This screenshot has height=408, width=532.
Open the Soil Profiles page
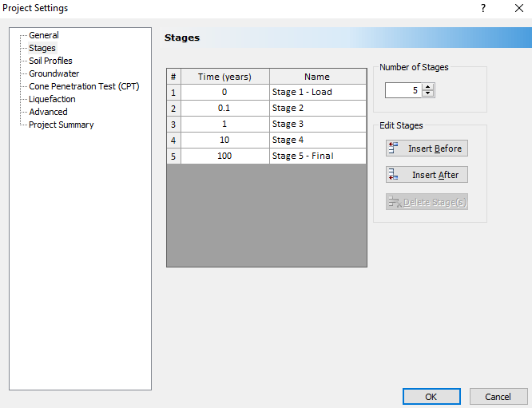pyautogui.click(x=50, y=61)
